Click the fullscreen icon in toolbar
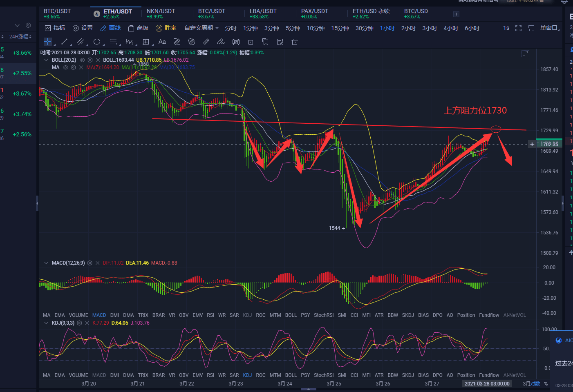Viewport: 573px width, 392px height. point(518,28)
